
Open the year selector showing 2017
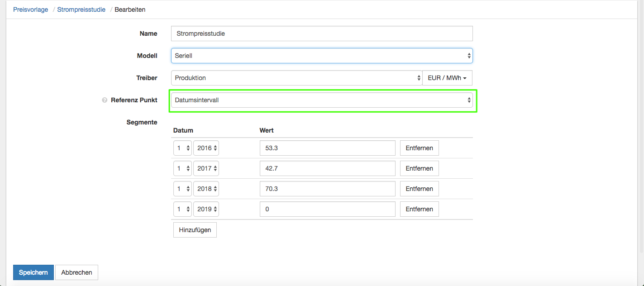[206, 168]
